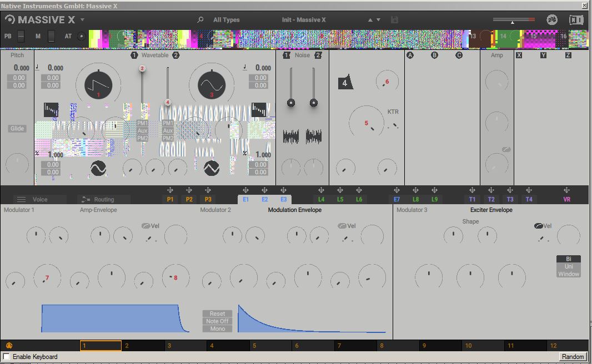This screenshot has width=592, height=364.
Task: Switch to the Voice tab
Action: pos(39,199)
